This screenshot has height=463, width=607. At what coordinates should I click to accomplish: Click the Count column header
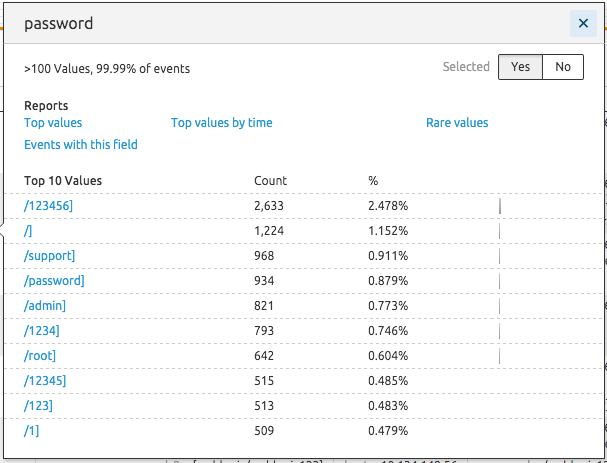click(270, 181)
